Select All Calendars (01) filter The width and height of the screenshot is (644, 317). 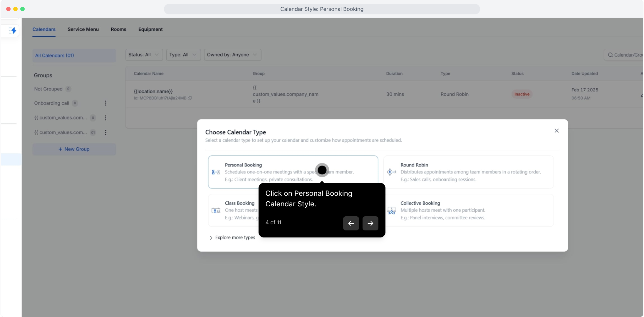(74, 55)
